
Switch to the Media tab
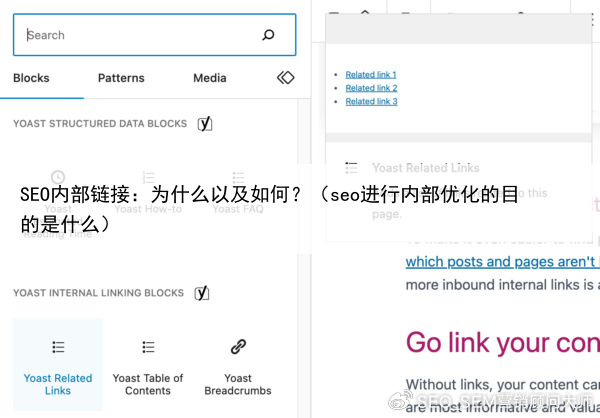point(210,78)
